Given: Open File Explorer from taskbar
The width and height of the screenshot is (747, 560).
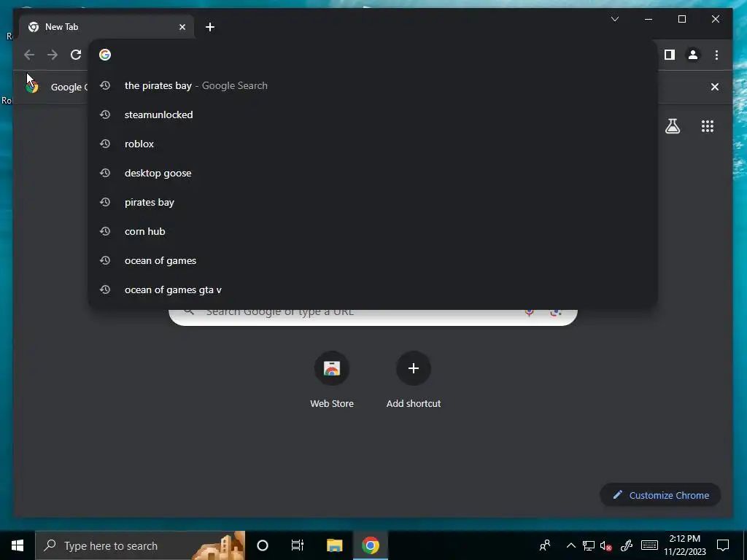Looking at the screenshot, I should tap(334, 545).
